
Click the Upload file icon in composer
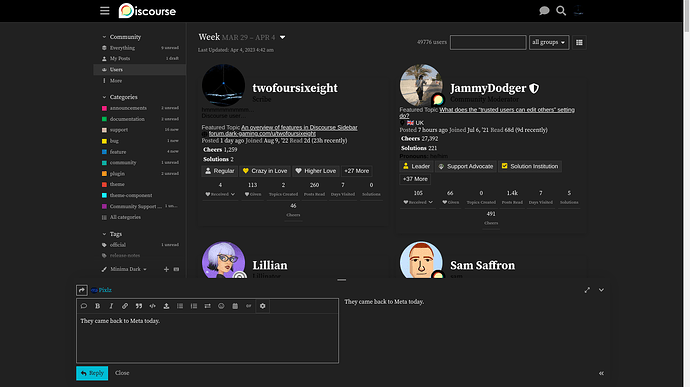click(166, 306)
